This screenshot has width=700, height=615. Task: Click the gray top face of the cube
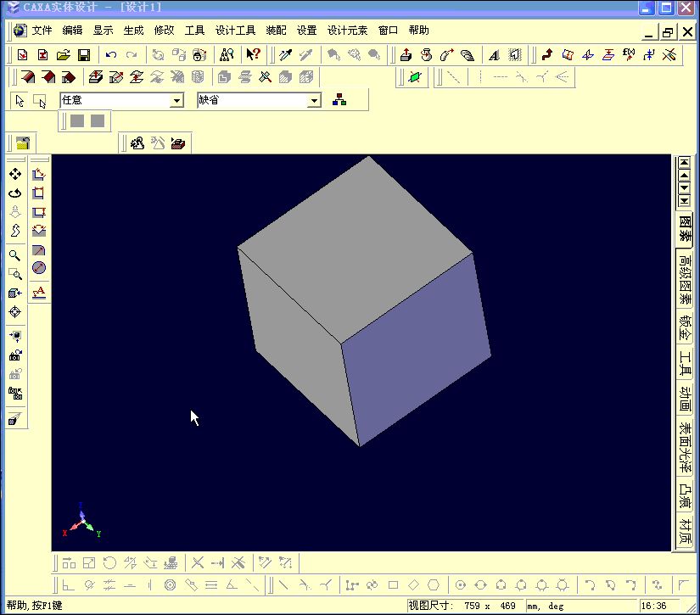click(x=357, y=250)
